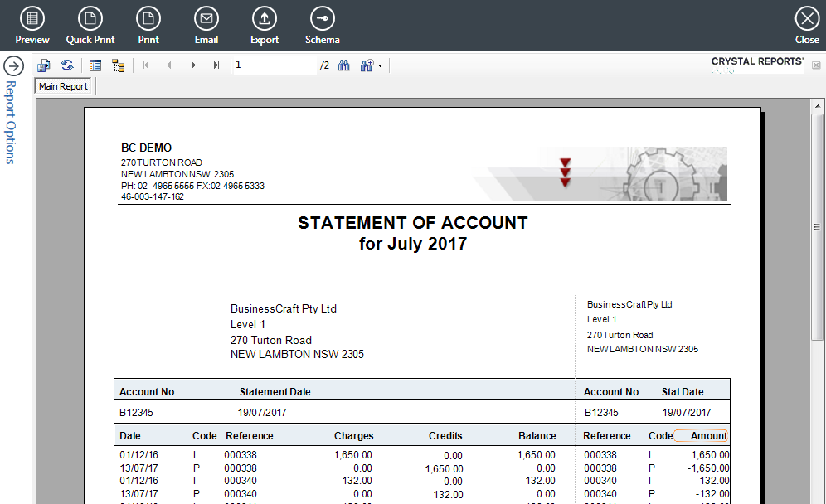Open the Schema tool

pos(323,25)
